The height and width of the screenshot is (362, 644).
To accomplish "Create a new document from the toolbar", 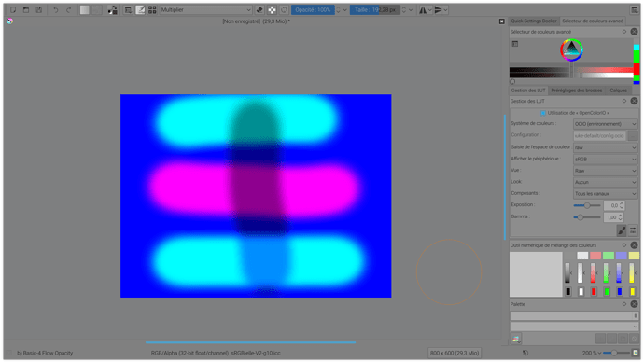I will pyautogui.click(x=13, y=10).
